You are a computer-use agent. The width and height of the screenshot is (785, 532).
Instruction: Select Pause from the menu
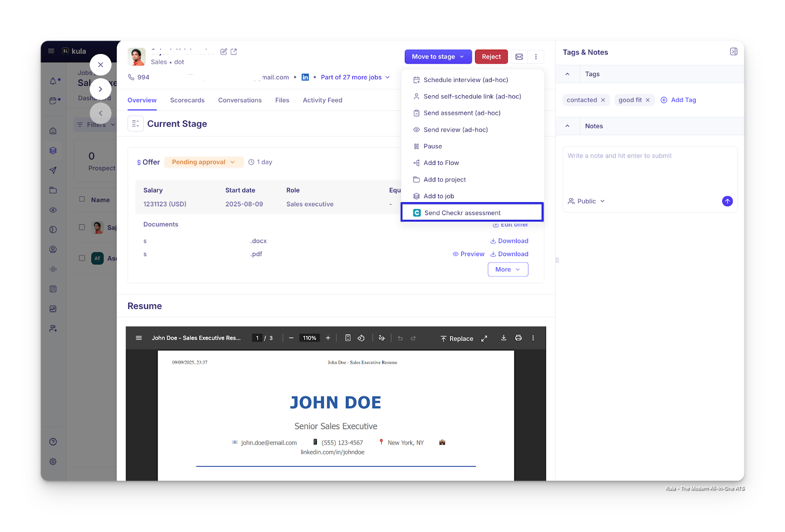point(472,146)
